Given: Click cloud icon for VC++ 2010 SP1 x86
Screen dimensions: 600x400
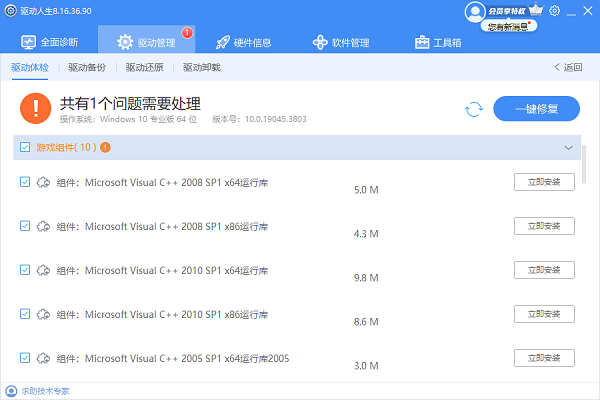Looking at the screenshot, I should click(43, 314).
